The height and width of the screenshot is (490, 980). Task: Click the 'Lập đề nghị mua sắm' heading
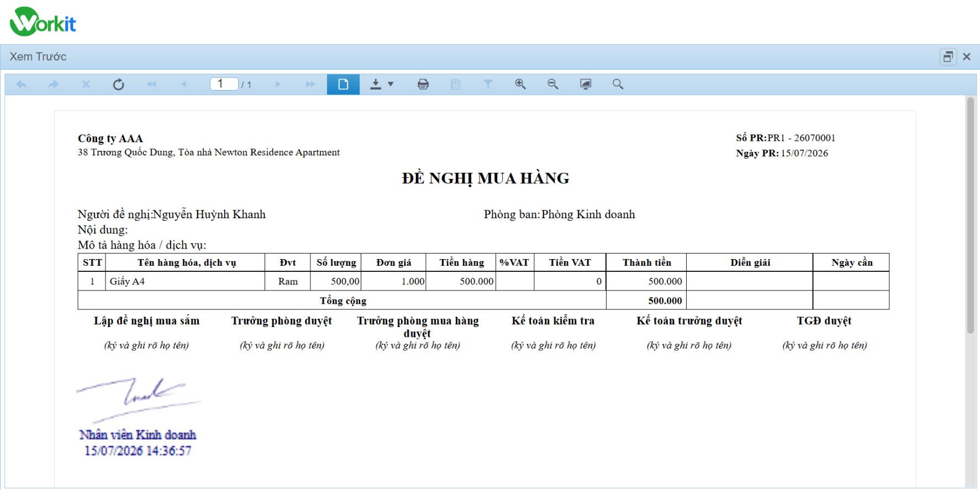[x=146, y=321]
